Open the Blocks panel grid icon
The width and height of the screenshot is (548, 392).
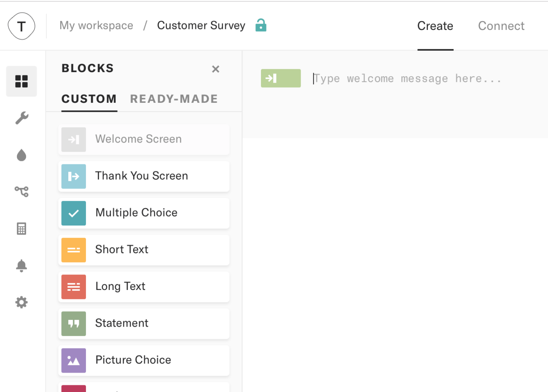[21, 81]
